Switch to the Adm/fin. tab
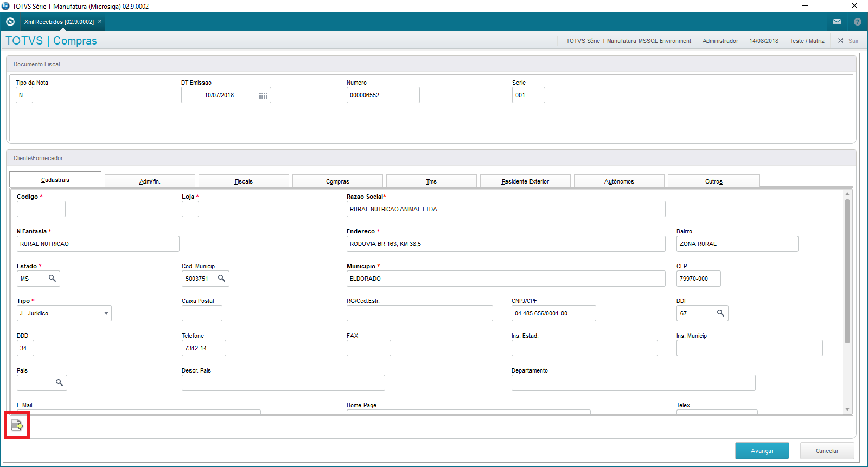Image resolution: width=868 pixels, height=467 pixels. coord(150,181)
